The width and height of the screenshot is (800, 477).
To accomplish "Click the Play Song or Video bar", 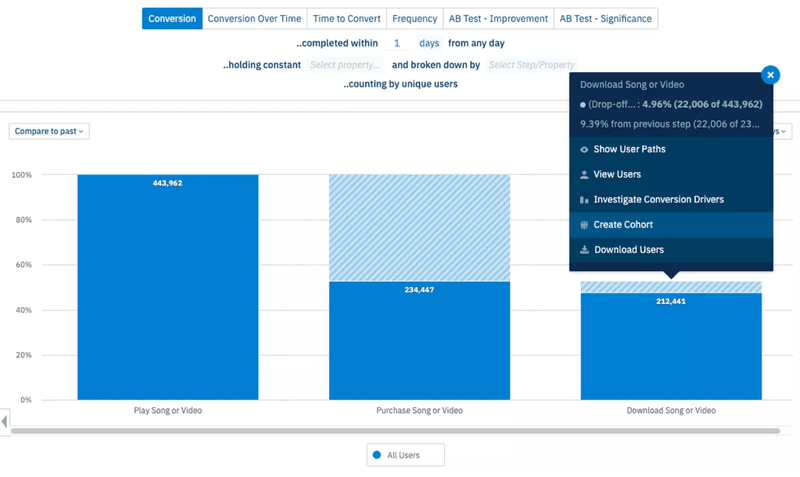I will point(168,290).
